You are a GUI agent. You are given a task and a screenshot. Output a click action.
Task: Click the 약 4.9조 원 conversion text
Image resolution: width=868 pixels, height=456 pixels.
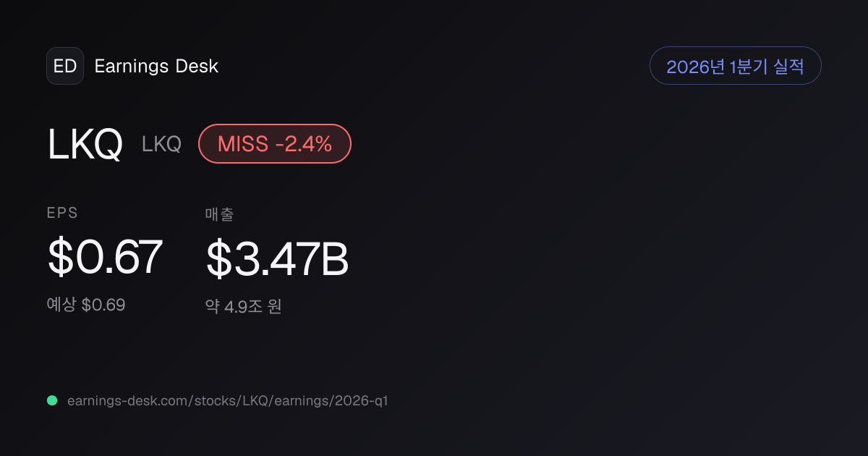(x=244, y=306)
